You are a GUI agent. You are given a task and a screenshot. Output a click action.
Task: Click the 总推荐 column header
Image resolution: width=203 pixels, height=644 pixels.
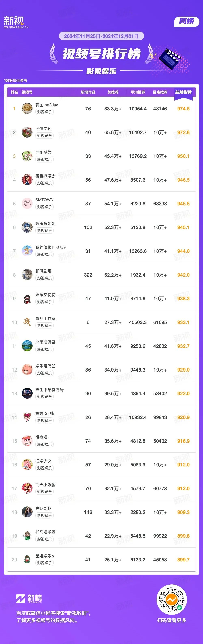[x=113, y=92]
